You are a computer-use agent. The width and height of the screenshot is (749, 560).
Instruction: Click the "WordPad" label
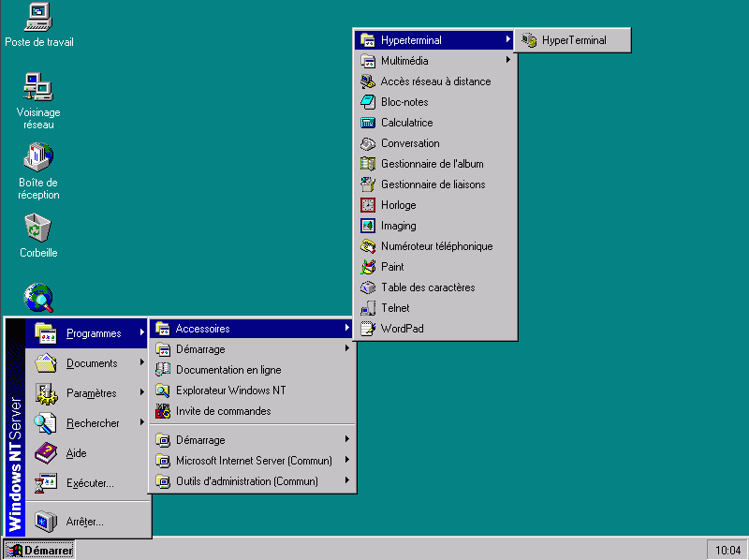coord(403,329)
